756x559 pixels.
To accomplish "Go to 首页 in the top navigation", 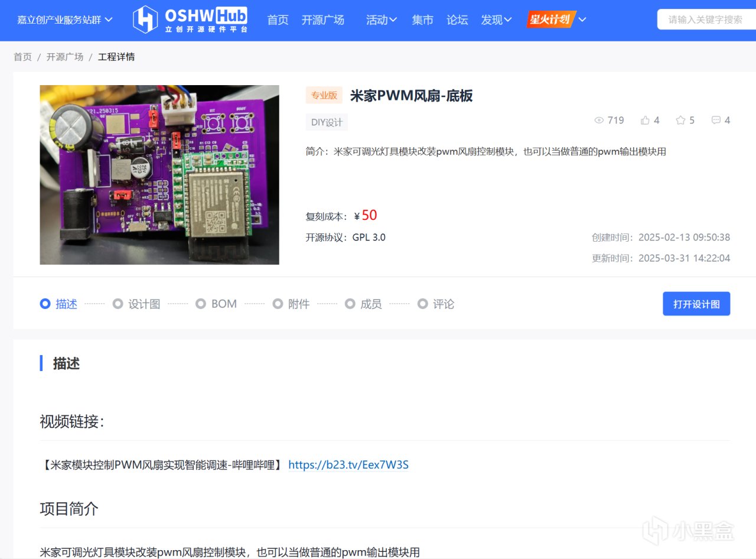I will click(278, 20).
